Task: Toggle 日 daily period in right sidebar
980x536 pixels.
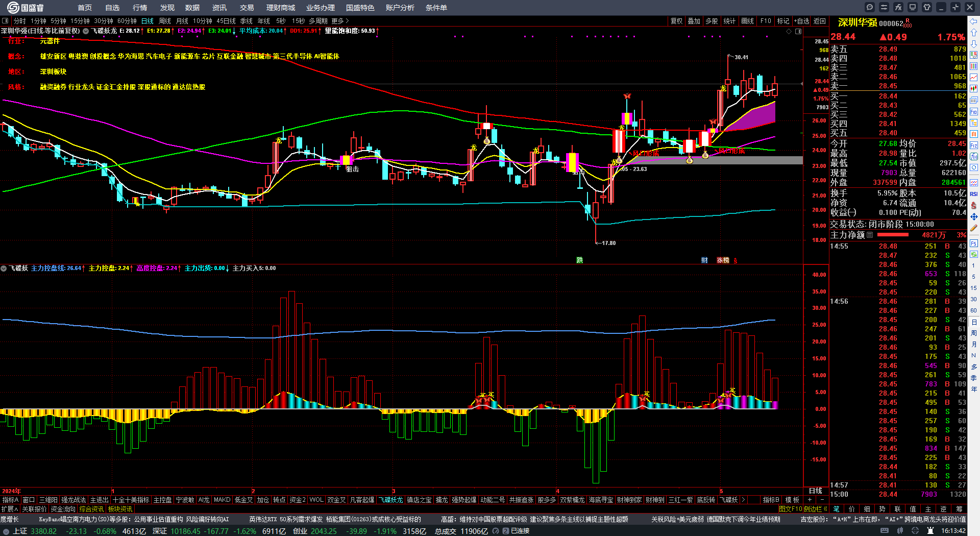Action: 974,322
